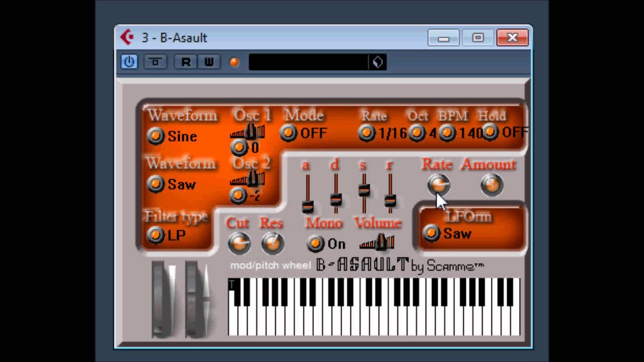Click the filter Cut knob

point(239,243)
